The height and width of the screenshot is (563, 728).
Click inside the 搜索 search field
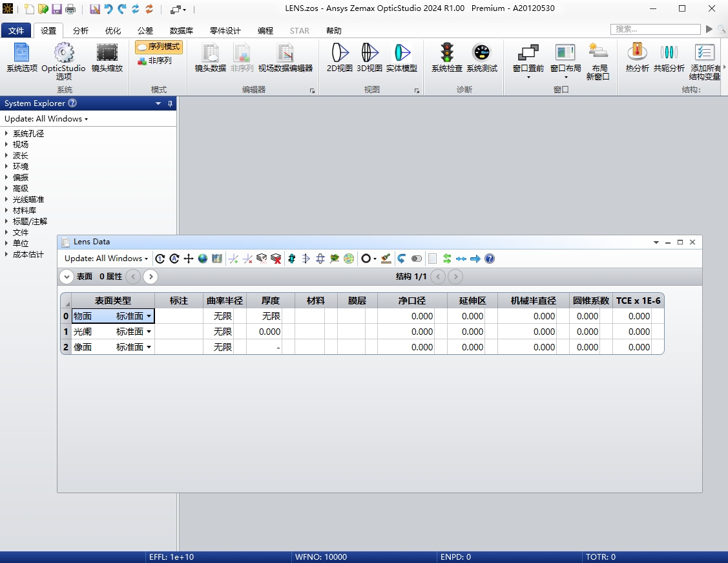point(654,29)
